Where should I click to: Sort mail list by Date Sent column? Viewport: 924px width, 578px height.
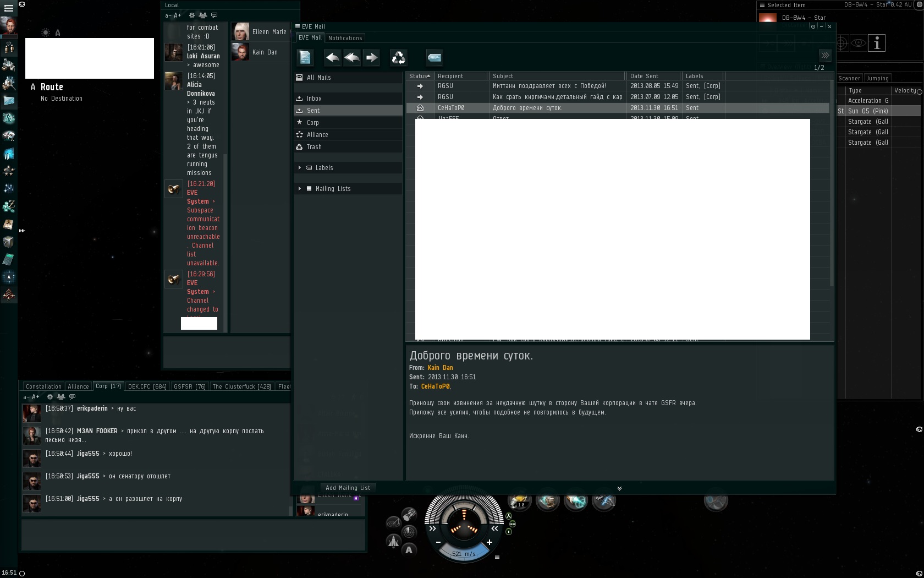(x=653, y=76)
